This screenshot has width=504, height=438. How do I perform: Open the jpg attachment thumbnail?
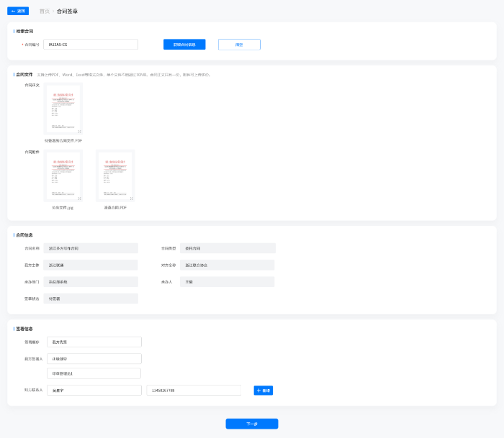[x=63, y=175]
